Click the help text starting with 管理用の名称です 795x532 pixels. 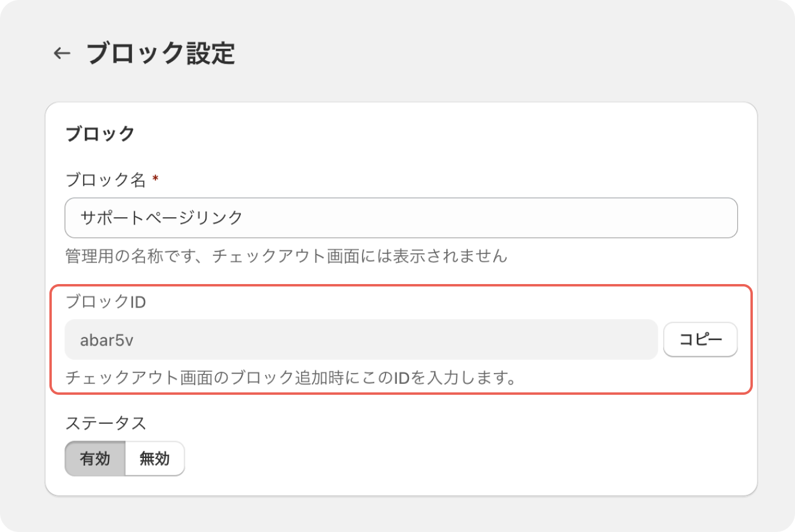pos(285,256)
